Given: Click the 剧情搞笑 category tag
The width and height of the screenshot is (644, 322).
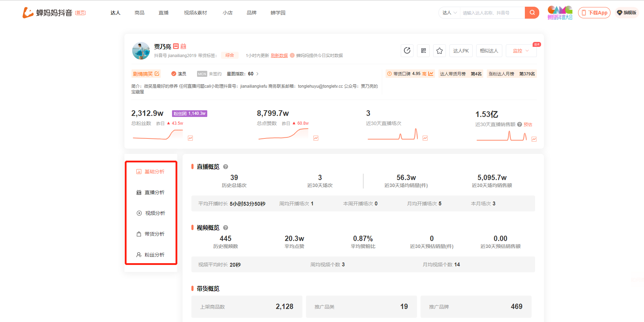Looking at the screenshot, I should pos(146,74).
